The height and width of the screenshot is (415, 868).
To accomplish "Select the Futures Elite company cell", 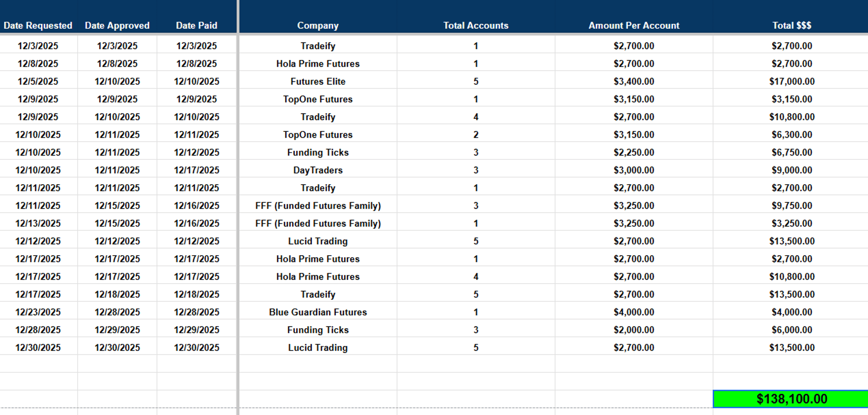I will [318, 81].
